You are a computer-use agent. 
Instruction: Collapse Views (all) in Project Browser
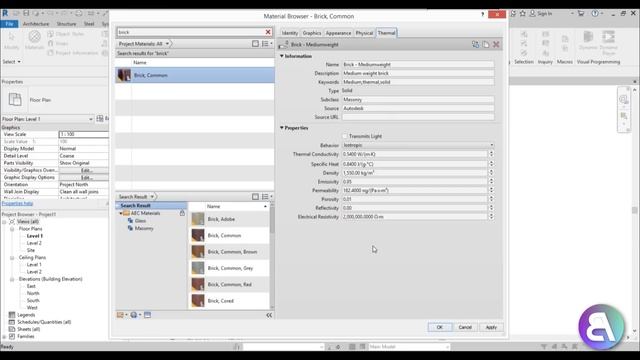(4, 222)
